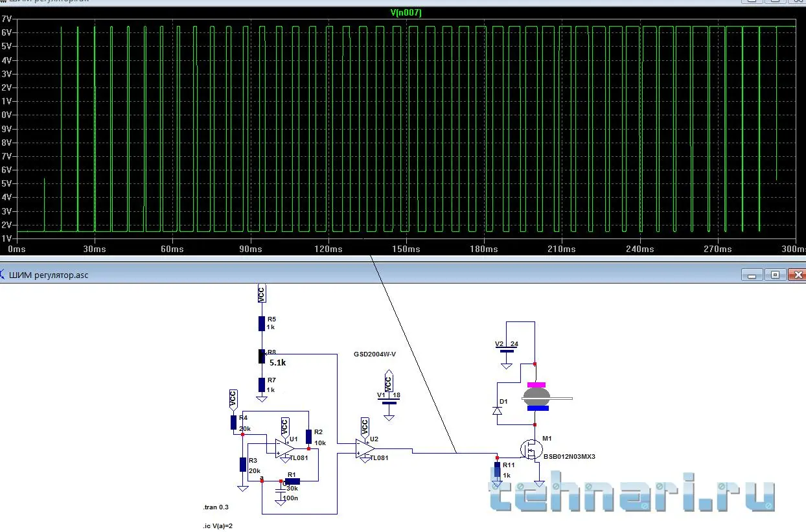The width and height of the screenshot is (806, 532).
Task: Restore the ШИМ регулятор.asc schematic window
Action: [x=775, y=275]
